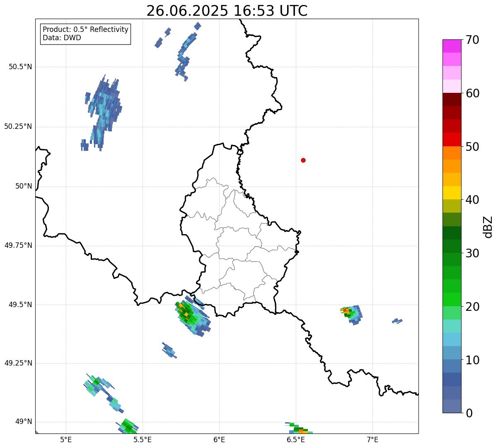Click the 49.5°N latitude label
Image resolution: width=498 pixels, height=448 pixels.
20,305
